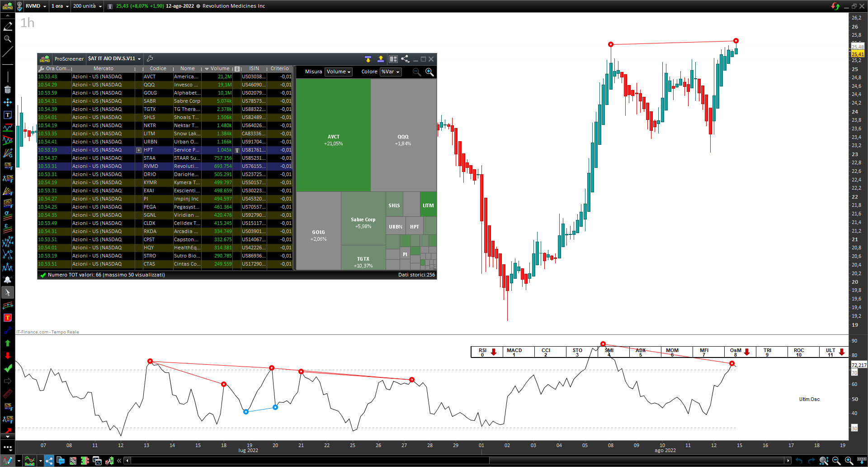Click the green checkmark tool
Viewport: 868px width, 467px height.
[8, 368]
